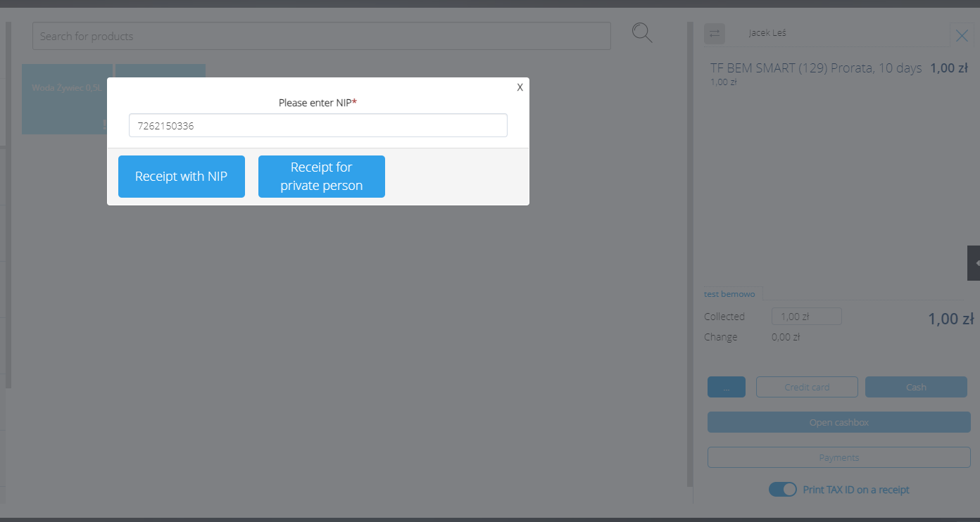Image resolution: width=980 pixels, height=522 pixels.
Task: Click the magnifying glass search icon
Action: [641, 33]
